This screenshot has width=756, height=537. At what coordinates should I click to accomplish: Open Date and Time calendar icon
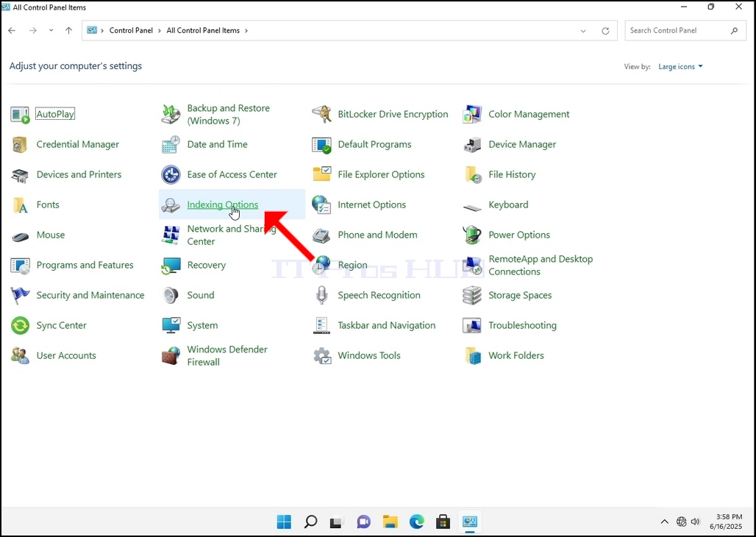pos(171,144)
